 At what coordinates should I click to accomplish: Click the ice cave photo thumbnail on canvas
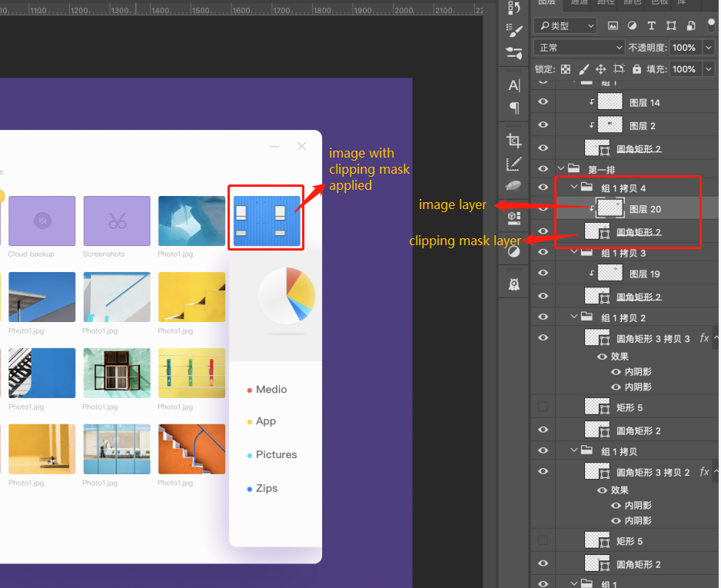tap(191, 221)
